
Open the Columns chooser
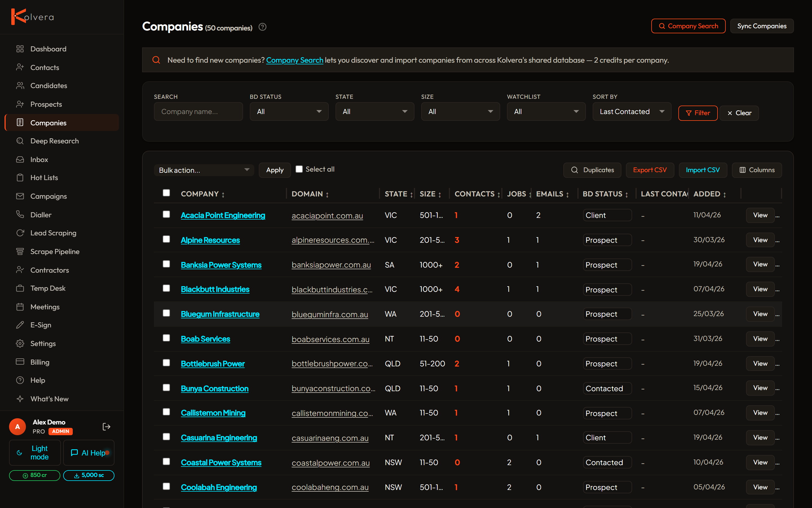(x=757, y=170)
